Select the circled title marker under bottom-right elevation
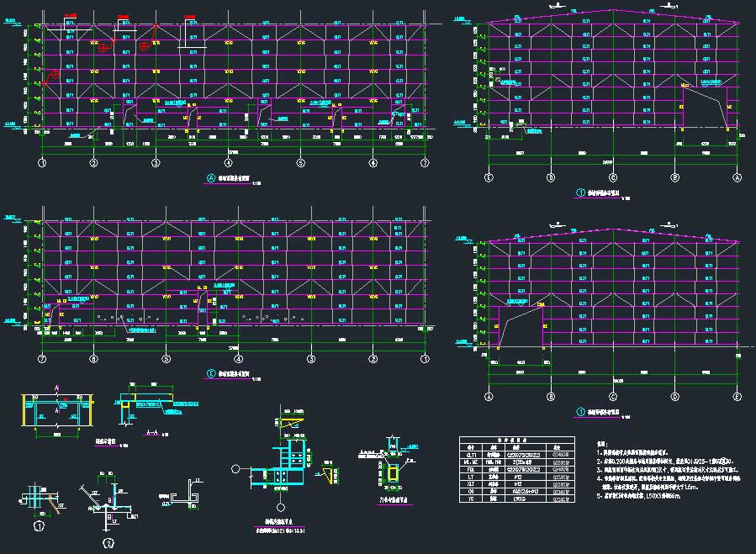 580,412
